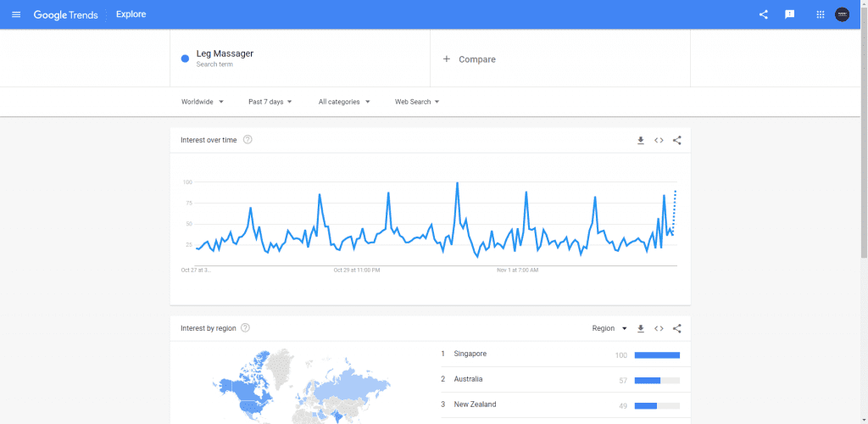Open the send feedback icon
868x424 pixels.
coord(790,14)
